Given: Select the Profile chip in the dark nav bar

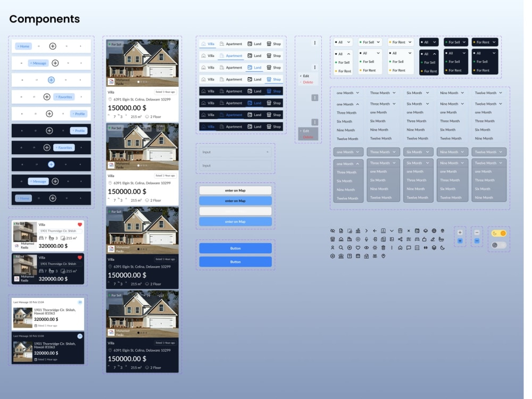Looking at the screenshot, I should (79, 131).
